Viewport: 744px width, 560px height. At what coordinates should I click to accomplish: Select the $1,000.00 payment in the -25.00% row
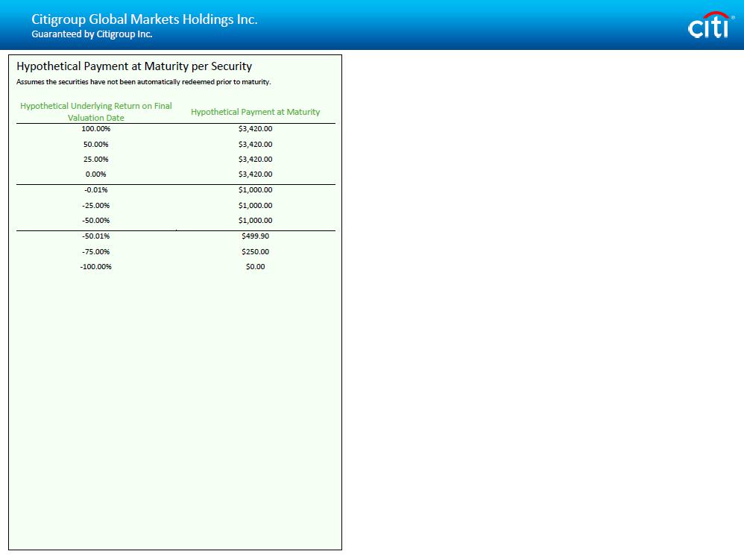pos(255,206)
